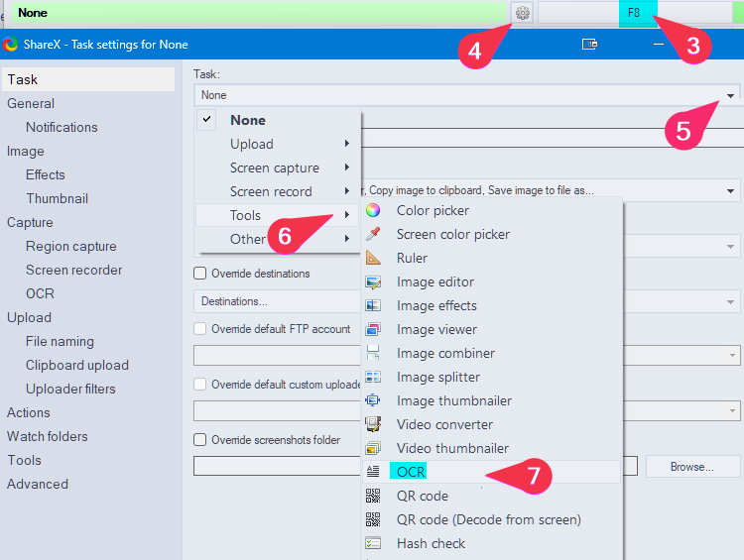Click the ShareX logo in the title bar
This screenshot has width=744, height=560.
[10, 44]
